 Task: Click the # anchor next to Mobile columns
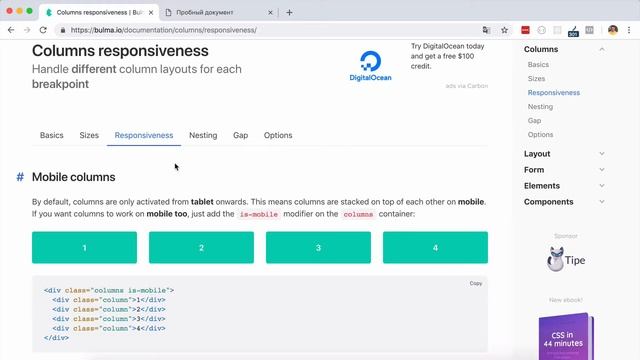point(20,177)
